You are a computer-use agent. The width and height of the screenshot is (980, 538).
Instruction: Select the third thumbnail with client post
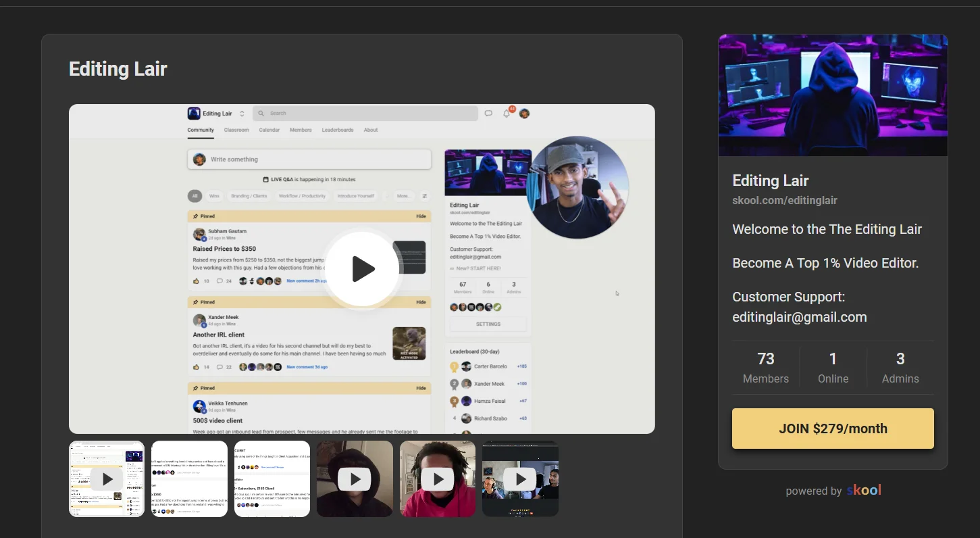(272, 479)
